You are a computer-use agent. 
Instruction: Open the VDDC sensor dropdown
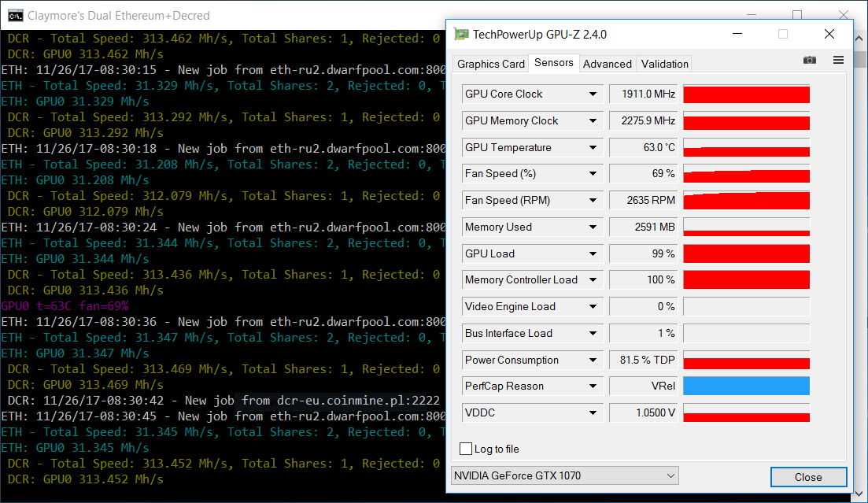593,412
